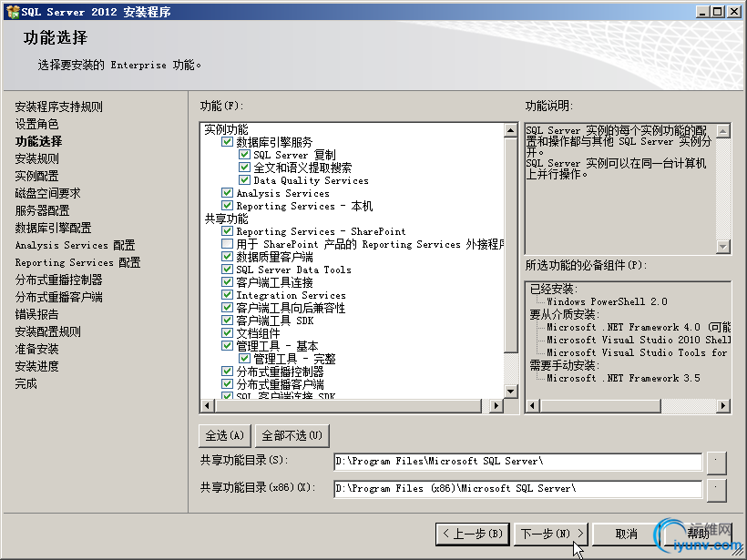The width and height of the screenshot is (747, 560).
Task: Toggle Reporting Services - SharePoint checkbox
Action: 227,231
